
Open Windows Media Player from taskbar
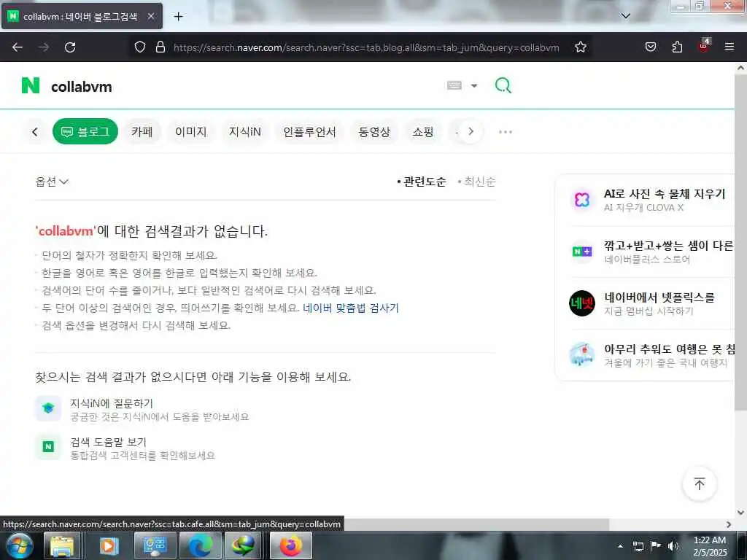[x=108, y=545]
